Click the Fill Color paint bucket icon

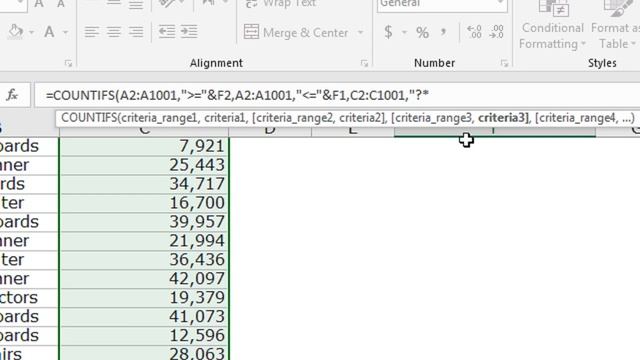click(x=16, y=32)
